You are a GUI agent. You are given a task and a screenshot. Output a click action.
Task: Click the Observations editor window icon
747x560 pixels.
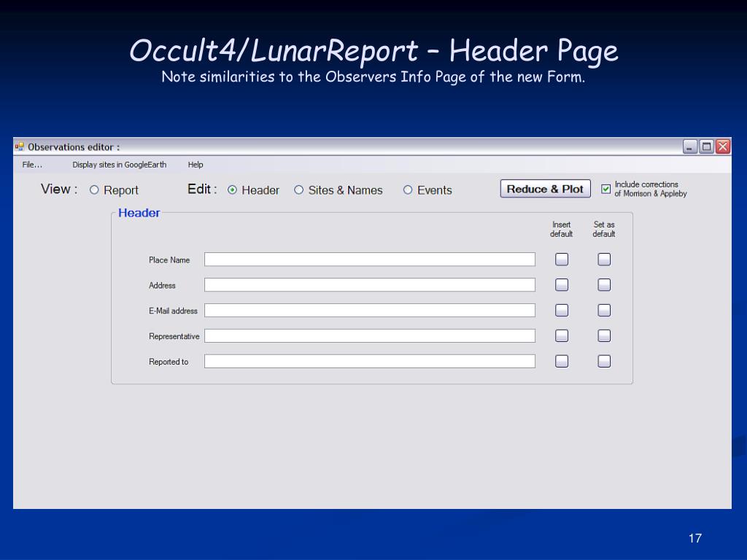click(20, 147)
